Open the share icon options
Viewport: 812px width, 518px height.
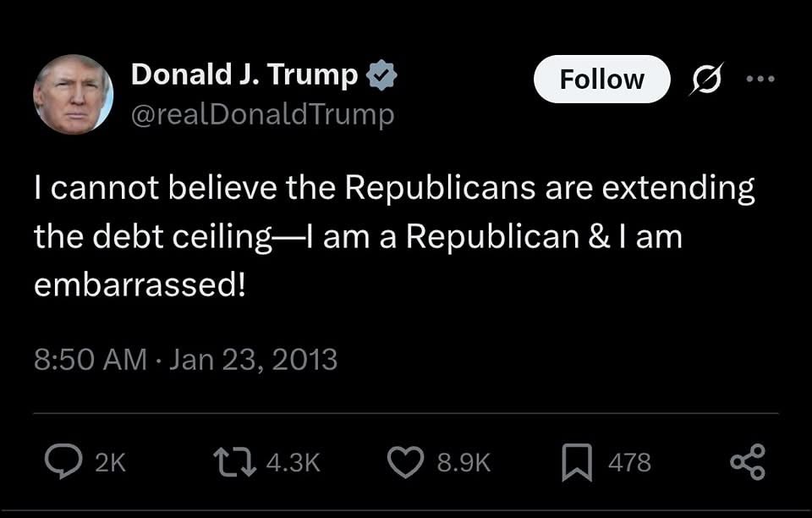(747, 461)
